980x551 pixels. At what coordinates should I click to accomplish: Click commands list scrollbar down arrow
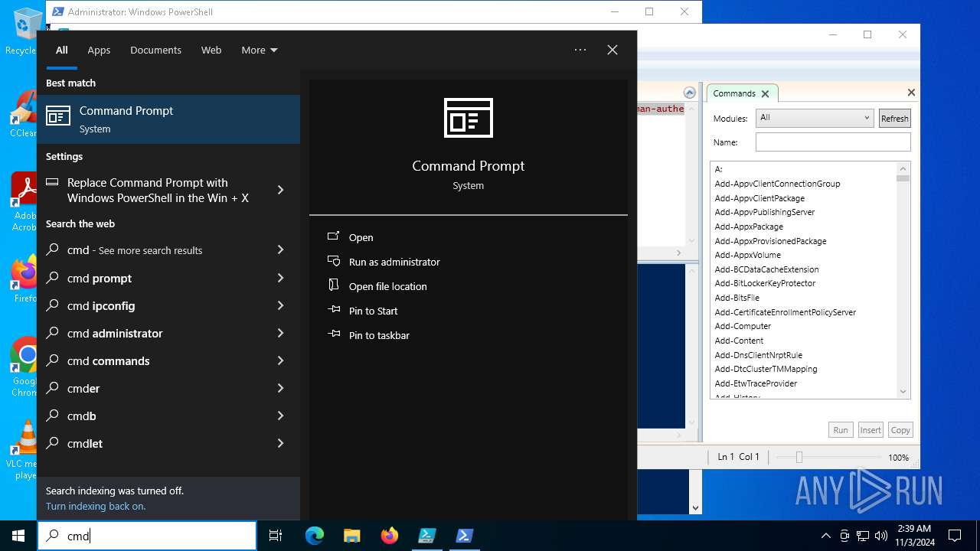[x=903, y=392]
